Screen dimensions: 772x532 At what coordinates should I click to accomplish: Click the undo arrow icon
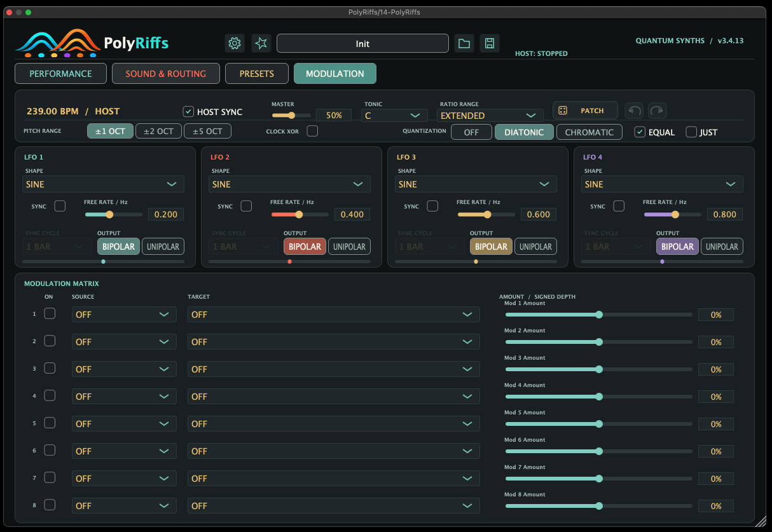[634, 111]
